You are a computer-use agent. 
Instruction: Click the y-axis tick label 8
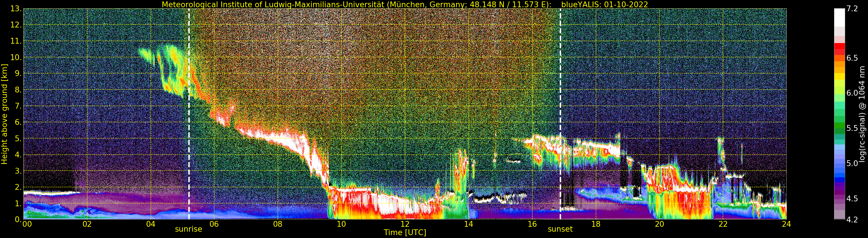(x=18, y=90)
